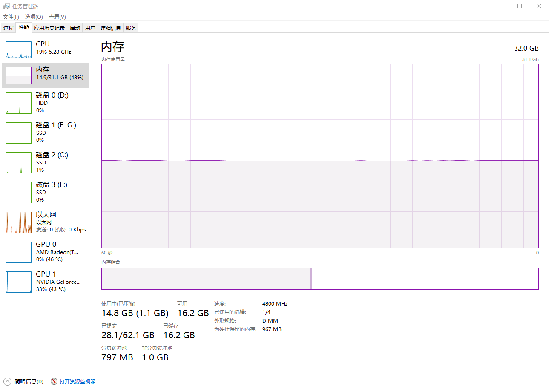Open the 选项(O) menu

(34, 17)
